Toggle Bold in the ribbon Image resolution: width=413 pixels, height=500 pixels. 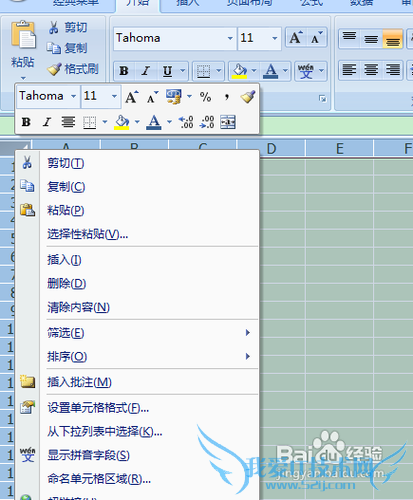(x=124, y=71)
